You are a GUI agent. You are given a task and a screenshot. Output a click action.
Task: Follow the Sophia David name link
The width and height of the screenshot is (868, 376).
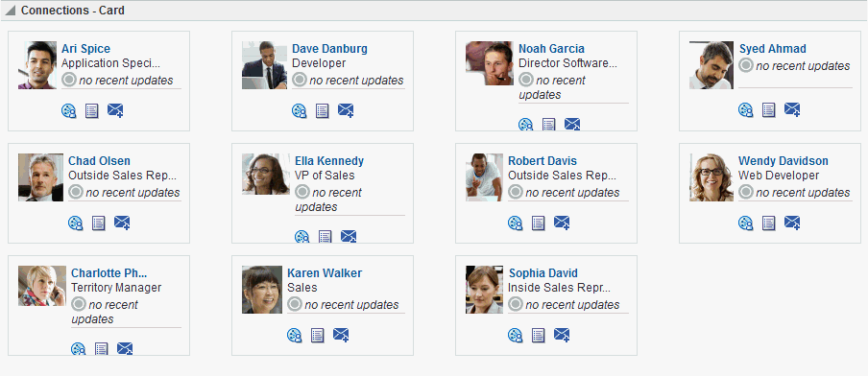click(x=542, y=273)
